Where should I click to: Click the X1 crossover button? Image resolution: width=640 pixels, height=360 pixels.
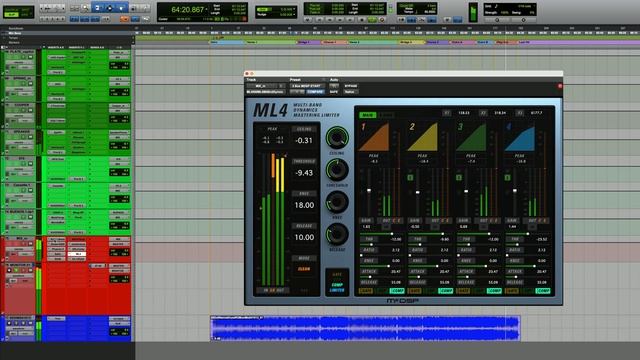click(447, 113)
